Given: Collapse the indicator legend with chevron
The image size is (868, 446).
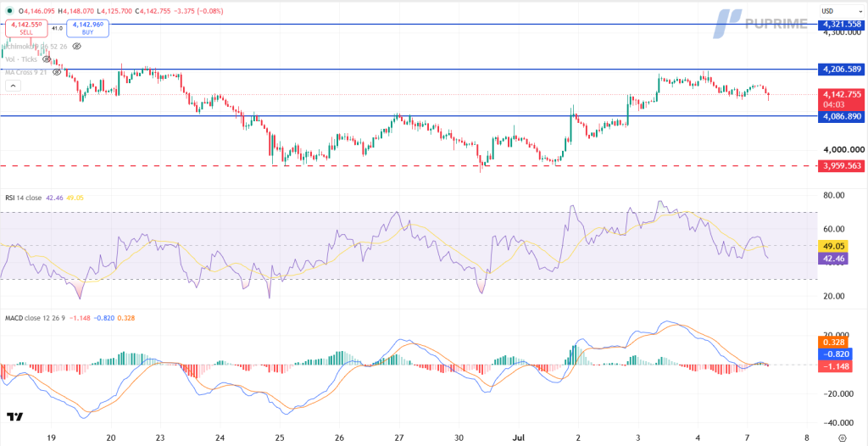Looking at the screenshot, I should pos(14,86).
